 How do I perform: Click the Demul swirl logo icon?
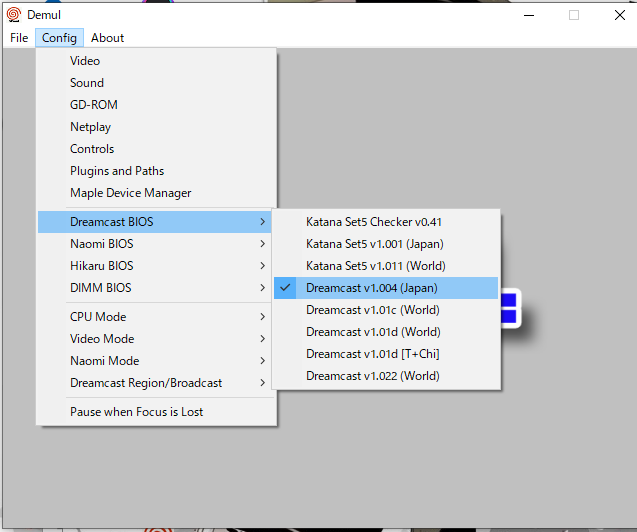click(13, 15)
